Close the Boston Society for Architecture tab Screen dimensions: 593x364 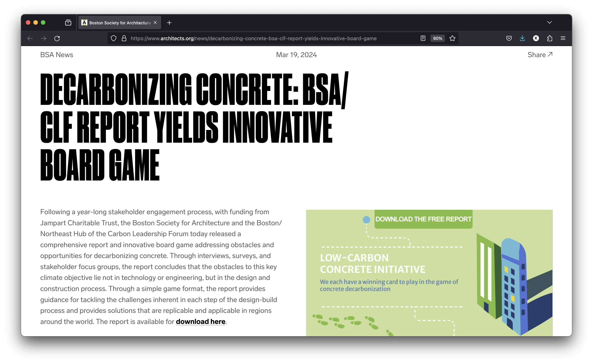pyautogui.click(x=155, y=23)
